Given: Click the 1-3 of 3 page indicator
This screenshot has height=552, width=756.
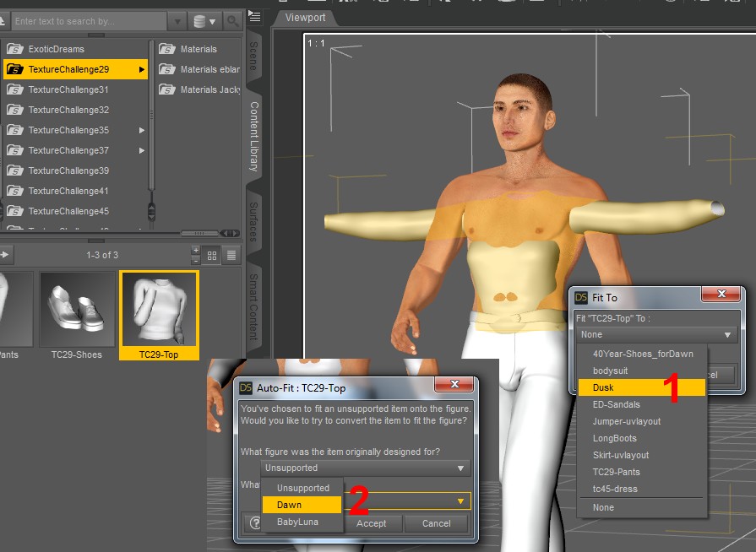Looking at the screenshot, I should pos(102,255).
